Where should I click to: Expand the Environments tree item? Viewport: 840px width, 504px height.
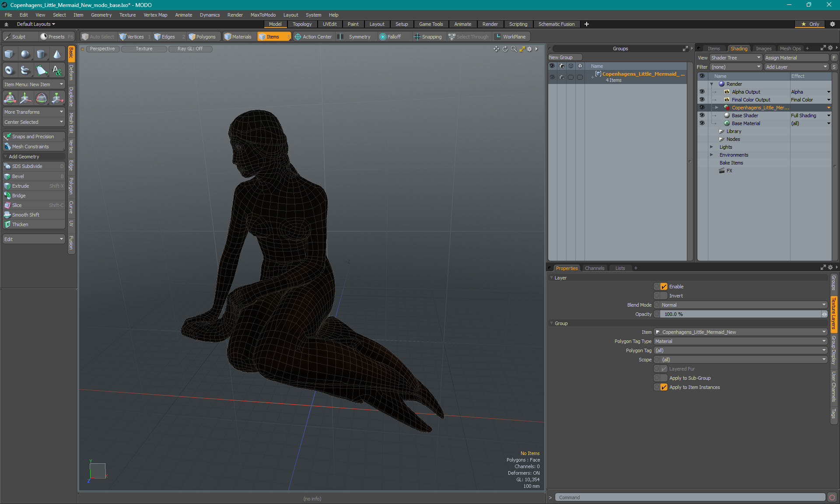click(711, 155)
